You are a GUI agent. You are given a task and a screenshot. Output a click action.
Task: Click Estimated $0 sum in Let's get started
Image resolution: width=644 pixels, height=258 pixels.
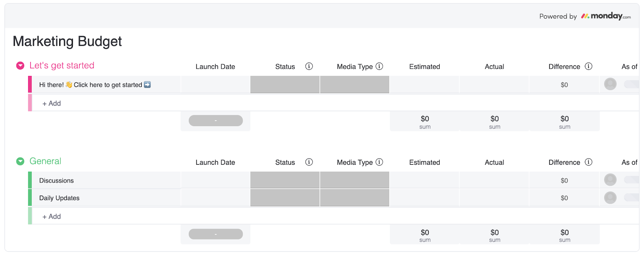pos(425,121)
